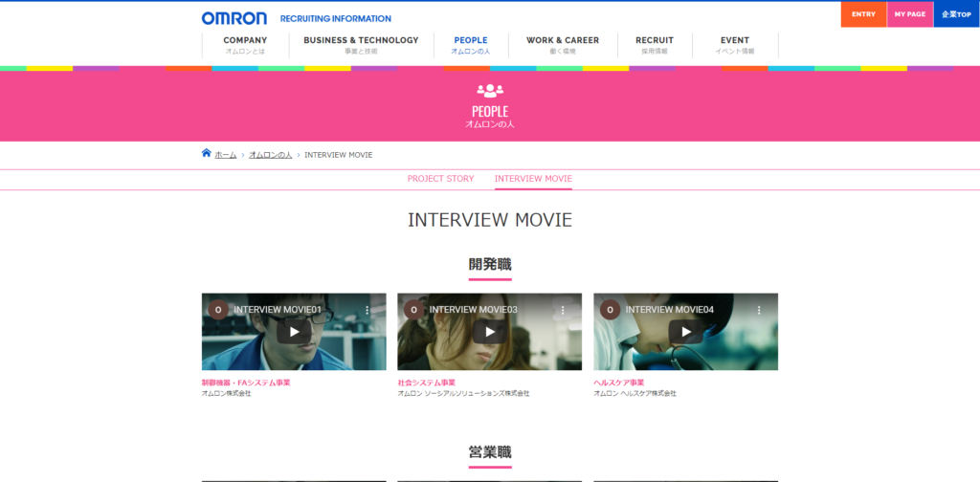Click the pink MY PAGE button
Image resolution: width=980 pixels, height=482 pixels.
(x=909, y=14)
